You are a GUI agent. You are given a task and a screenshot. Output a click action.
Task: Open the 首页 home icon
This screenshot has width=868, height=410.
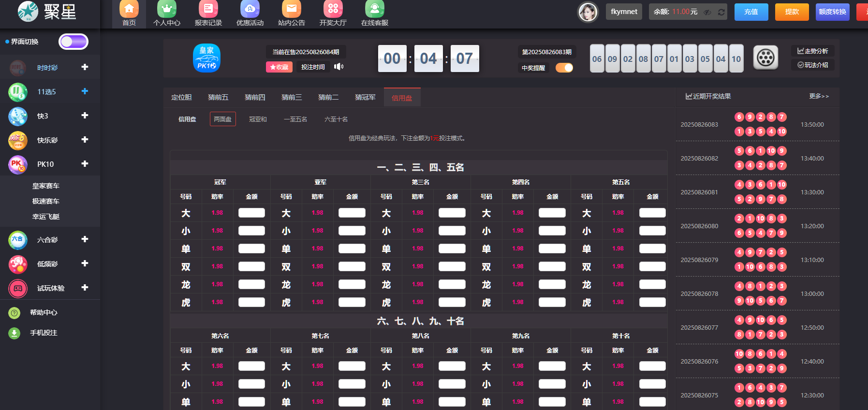[129, 10]
